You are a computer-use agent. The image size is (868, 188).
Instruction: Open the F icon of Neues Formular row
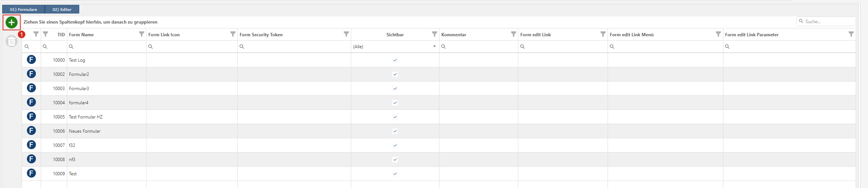pos(31,130)
